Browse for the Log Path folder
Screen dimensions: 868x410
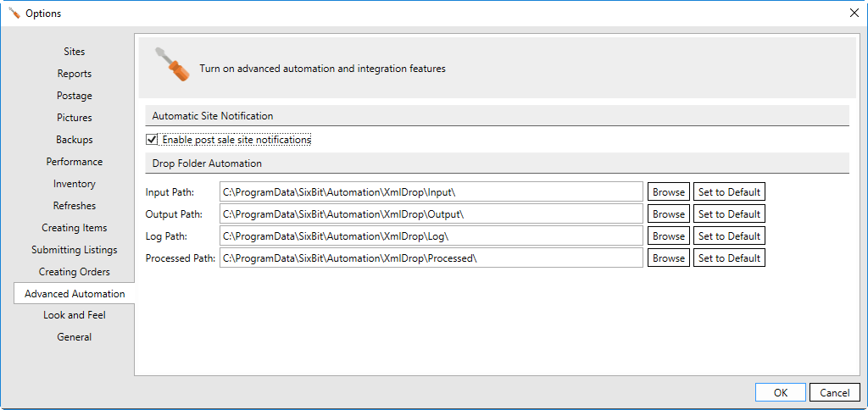coord(669,236)
